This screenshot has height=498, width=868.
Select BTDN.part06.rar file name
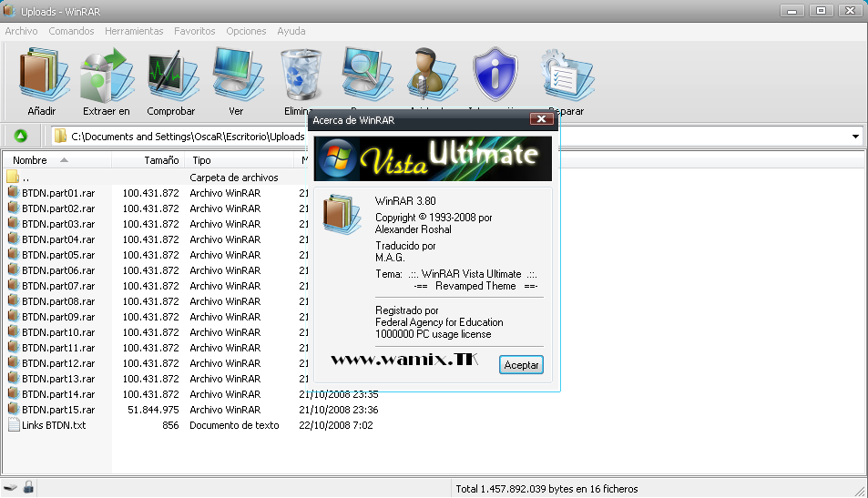(x=58, y=270)
